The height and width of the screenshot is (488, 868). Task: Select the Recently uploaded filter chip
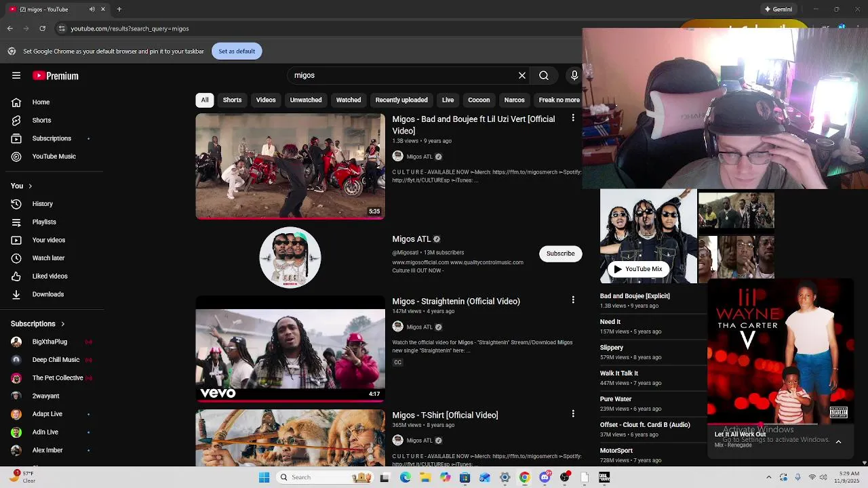click(401, 100)
